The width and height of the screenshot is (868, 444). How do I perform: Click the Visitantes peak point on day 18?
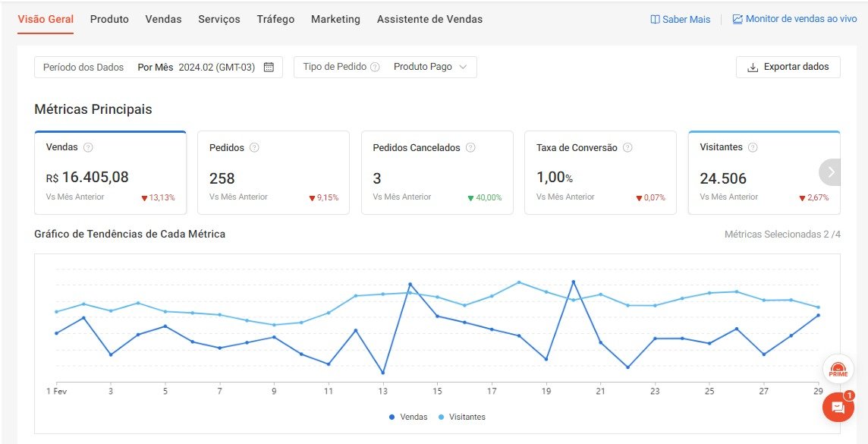[x=519, y=282]
